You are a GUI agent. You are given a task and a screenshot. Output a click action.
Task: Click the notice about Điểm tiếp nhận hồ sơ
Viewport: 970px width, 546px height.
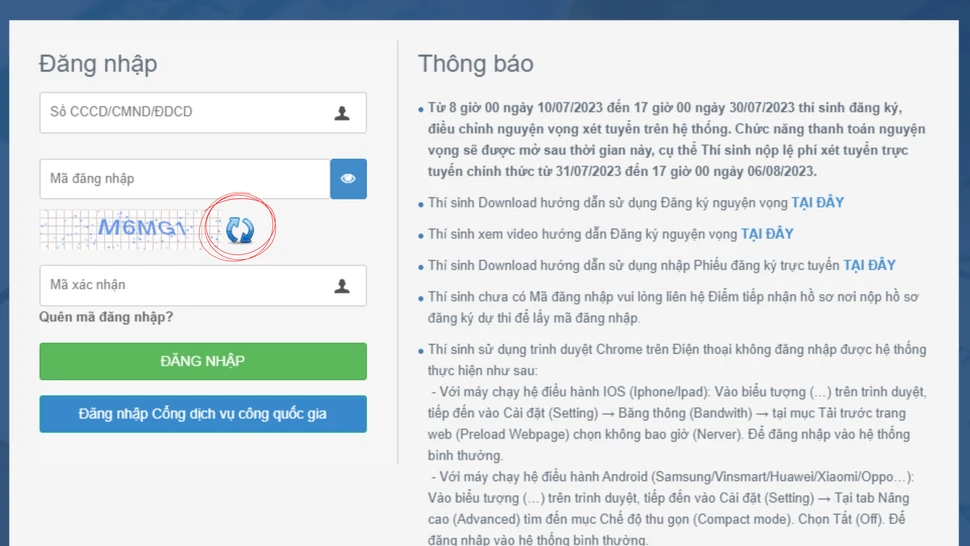(672, 307)
